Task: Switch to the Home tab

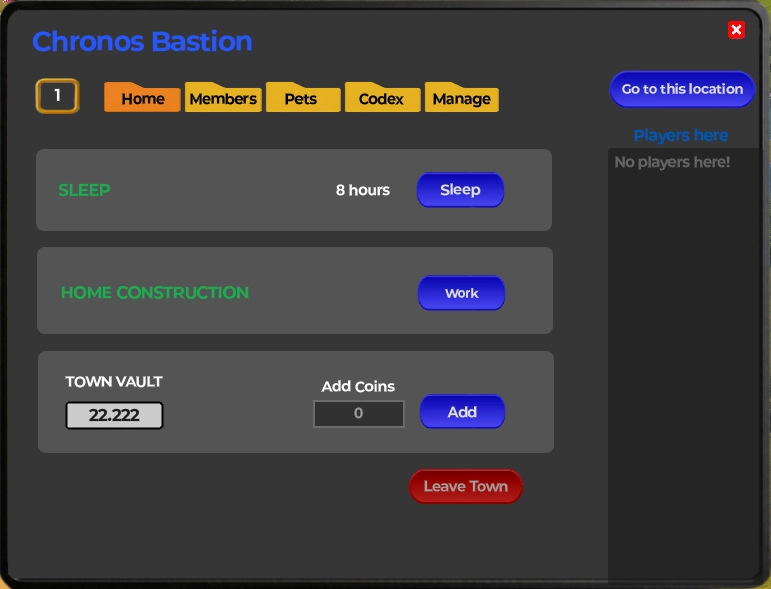Action: click(142, 97)
